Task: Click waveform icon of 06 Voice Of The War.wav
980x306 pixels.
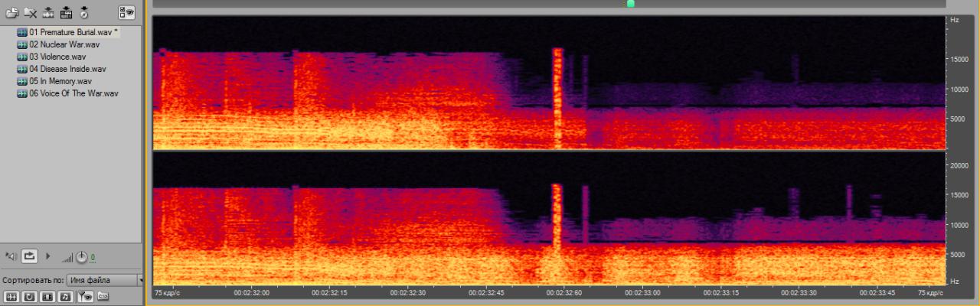Action: point(22,94)
